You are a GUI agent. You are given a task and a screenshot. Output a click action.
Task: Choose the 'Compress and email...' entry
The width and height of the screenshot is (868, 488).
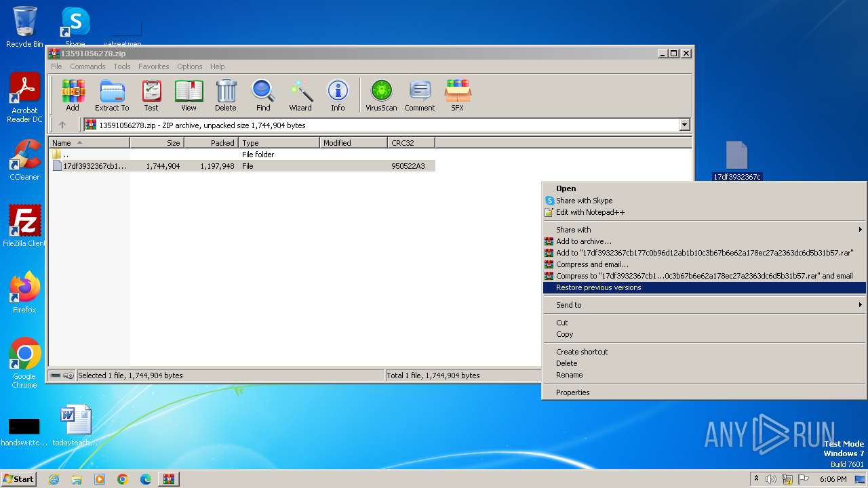pos(705,264)
